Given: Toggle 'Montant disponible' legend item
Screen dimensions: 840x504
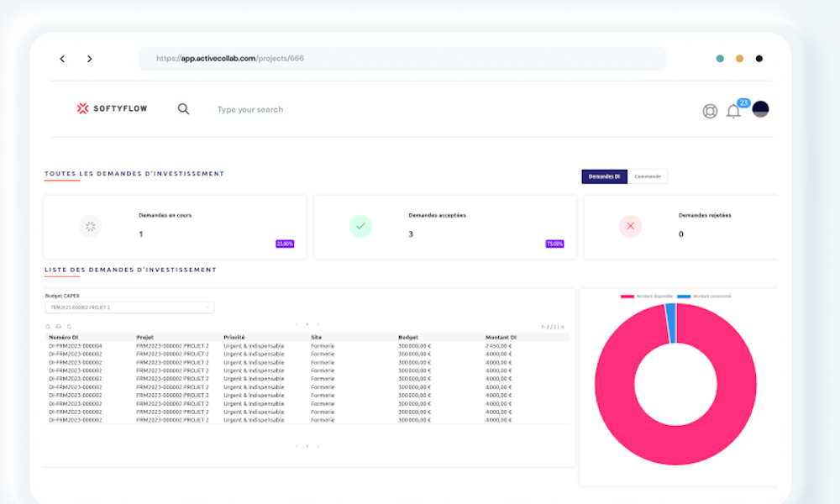Looking at the screenshot, I should 647,297.
